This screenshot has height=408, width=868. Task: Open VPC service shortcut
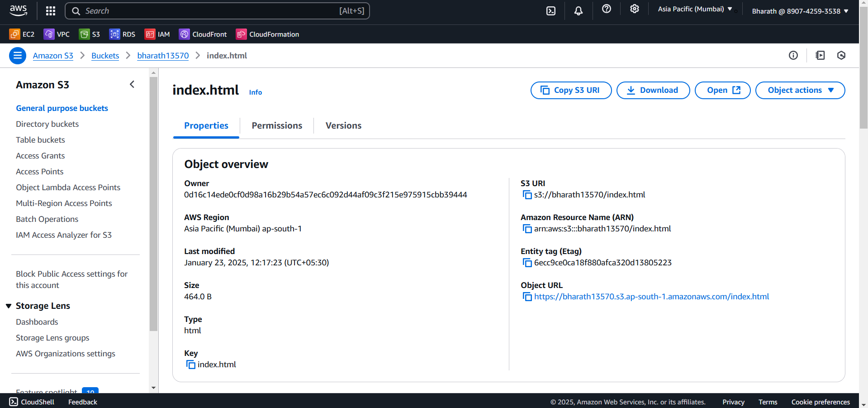coord(57,34)
